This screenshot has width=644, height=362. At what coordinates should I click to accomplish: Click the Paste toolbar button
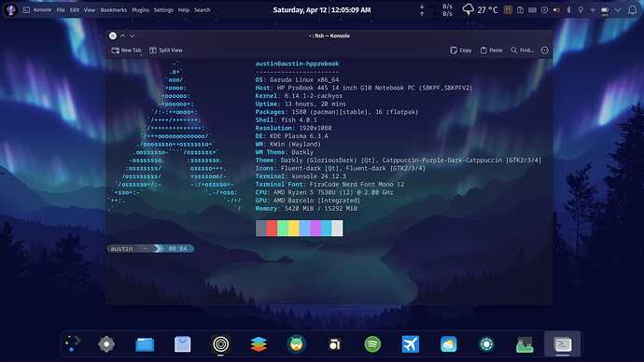point(491,50)
